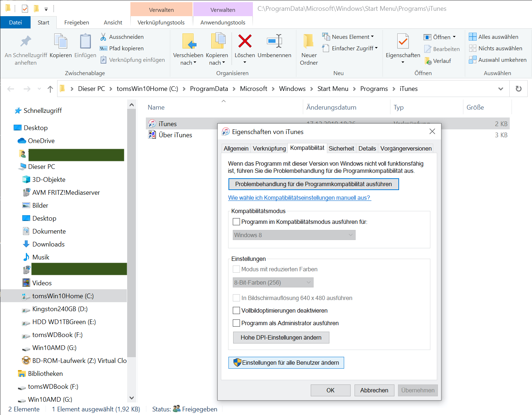Check Vollbildoptimierungen deaktivieren
The image size is (532, 415).
click(x=236, y=310)
